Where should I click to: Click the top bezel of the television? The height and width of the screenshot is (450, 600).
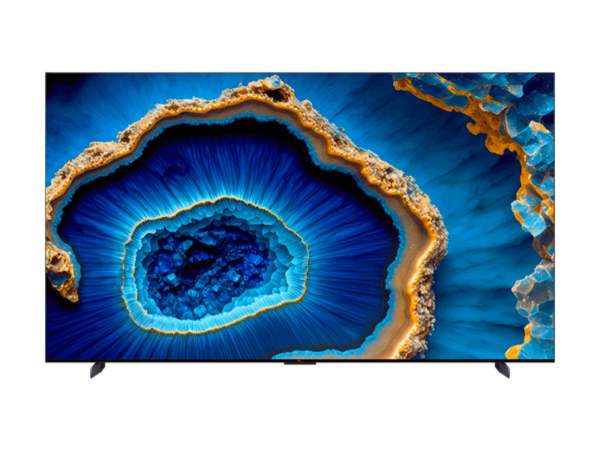[x=300, y=72]
